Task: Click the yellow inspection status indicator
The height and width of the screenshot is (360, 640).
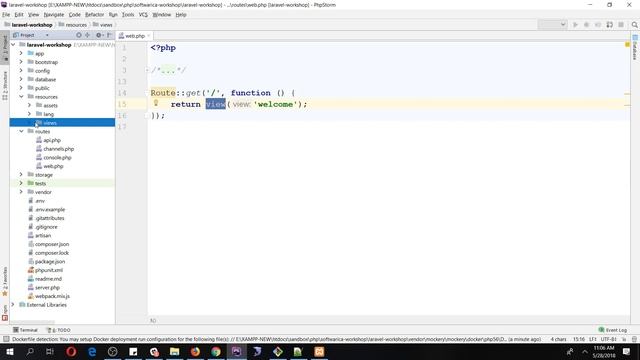Action: 627,44
